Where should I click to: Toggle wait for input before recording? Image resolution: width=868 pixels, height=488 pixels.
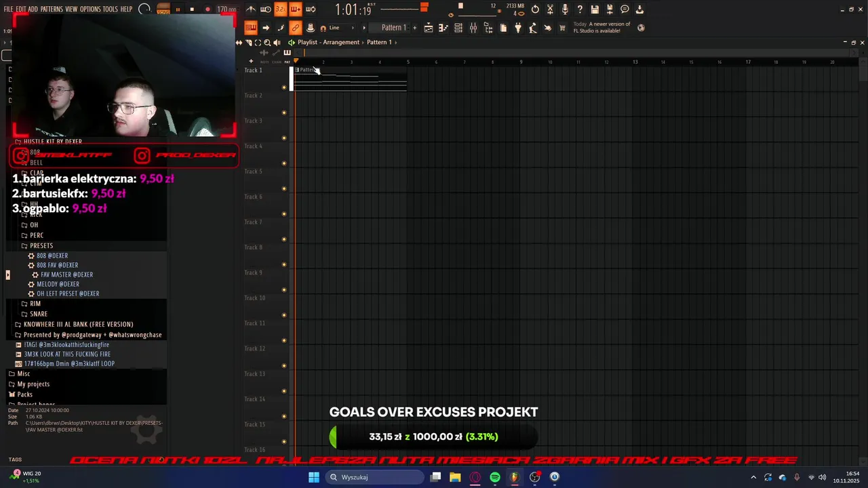click(266, 9)
